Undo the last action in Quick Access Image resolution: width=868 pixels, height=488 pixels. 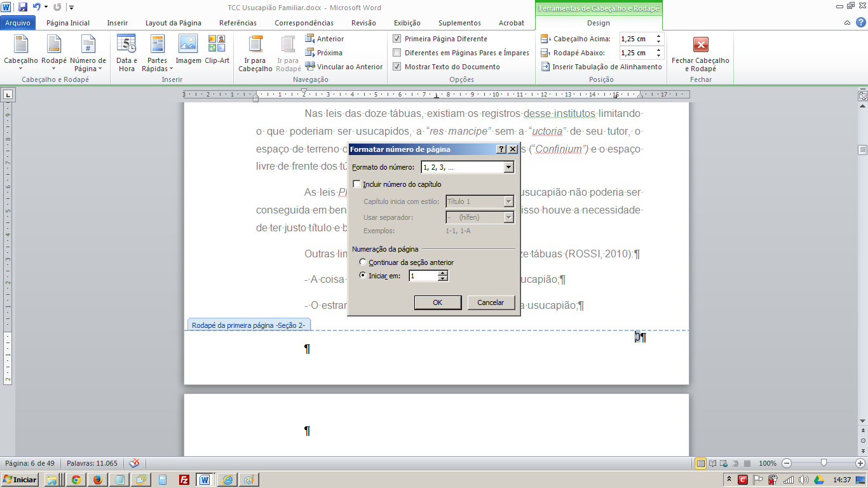[x=37, y=7]
